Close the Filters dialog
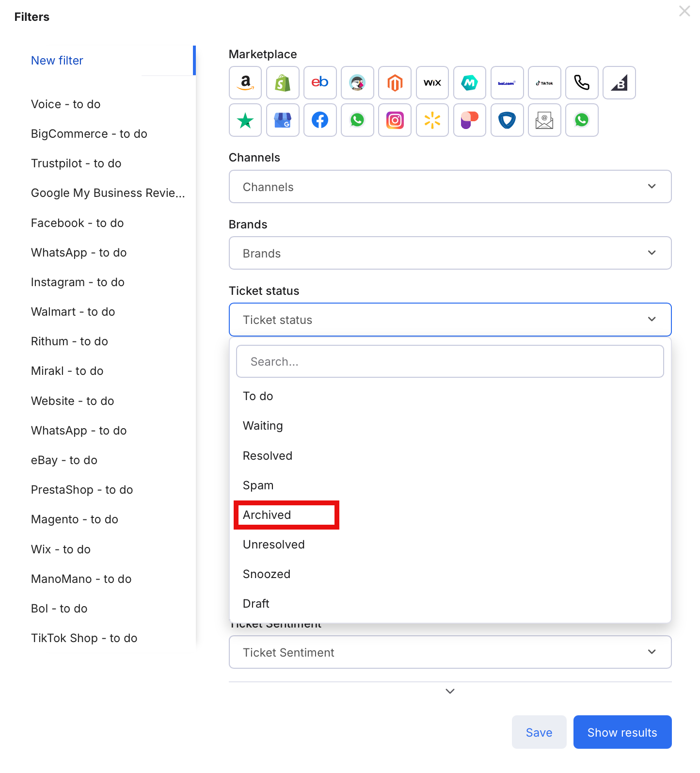Viewport: 700px width, 773px height. pyautogui.click(x=684, y=11)
